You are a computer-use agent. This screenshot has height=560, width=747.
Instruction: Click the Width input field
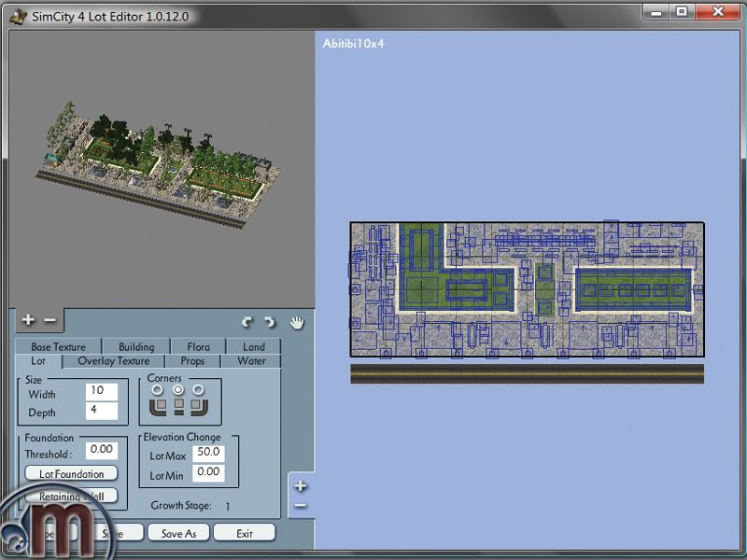pyautogui.click(x=102, y=391)
